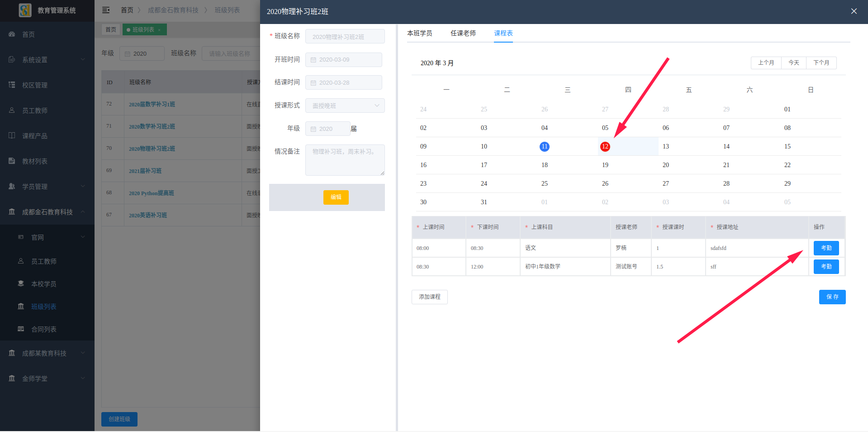The width and height of the screenshot is (868, 432).
Task: Expand the 系统设置 menu chevron
Action: click(x=83, y=60)
